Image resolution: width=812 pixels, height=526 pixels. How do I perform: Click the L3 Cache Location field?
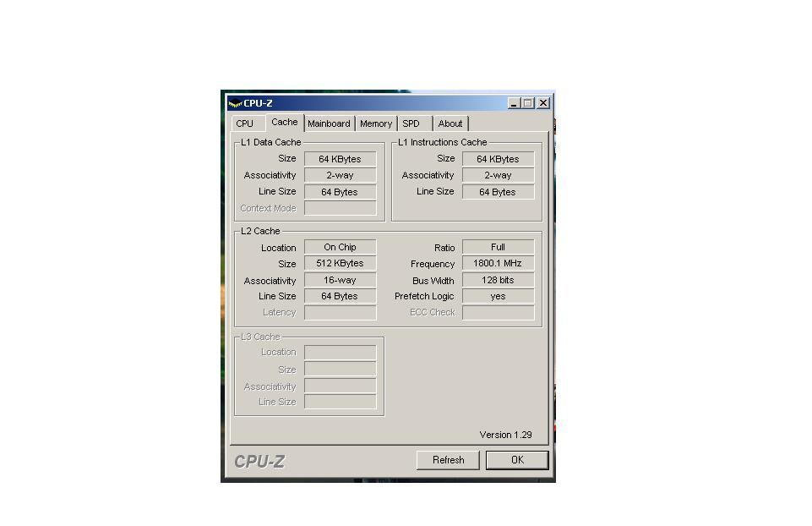pos(341,353)
